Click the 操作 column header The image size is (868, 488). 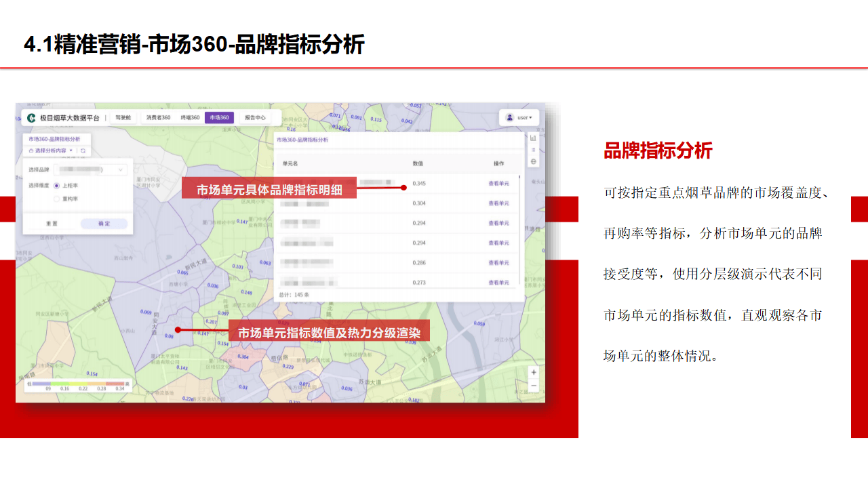(498, 163)
